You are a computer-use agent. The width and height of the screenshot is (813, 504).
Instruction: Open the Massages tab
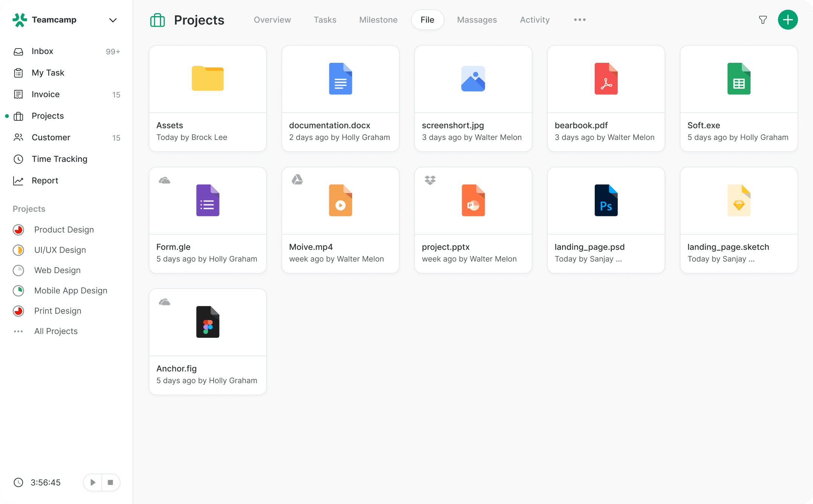(x=477, y=20)
